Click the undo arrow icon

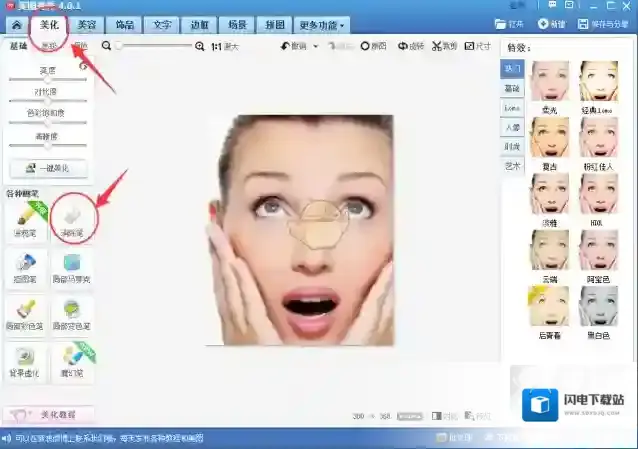point(285,46)
